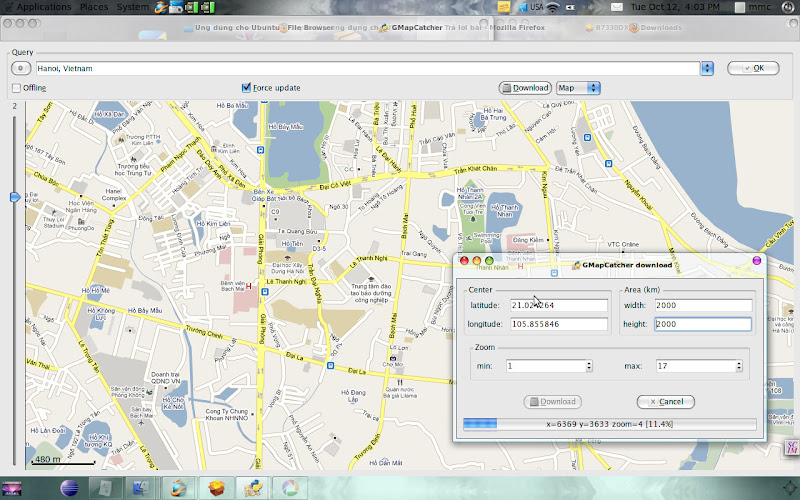
Task: Click the document file icon in the dock
Action: 106,488
